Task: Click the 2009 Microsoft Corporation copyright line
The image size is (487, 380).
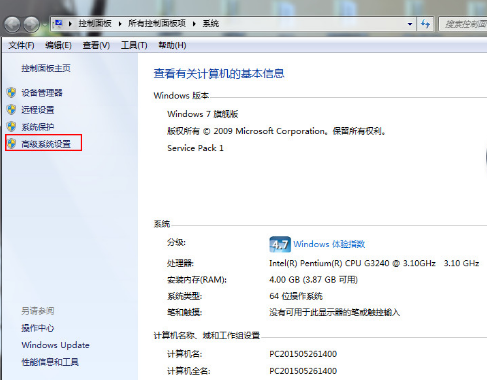Action: [x=277, y=131]
